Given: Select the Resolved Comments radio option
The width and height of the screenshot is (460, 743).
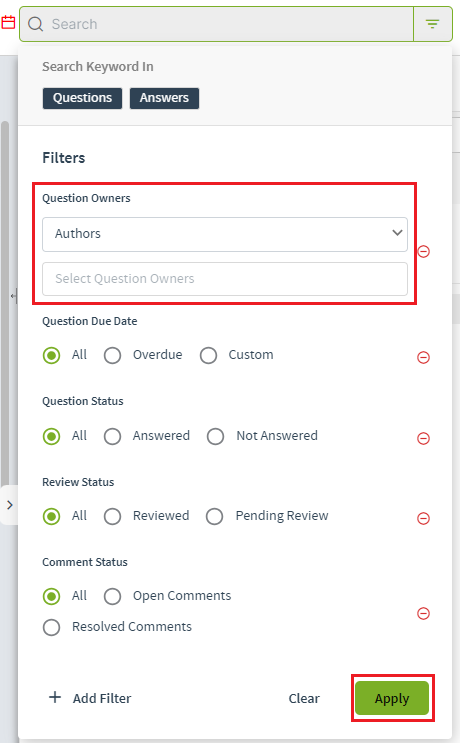Looking at the screenshot, I should 51,627.
